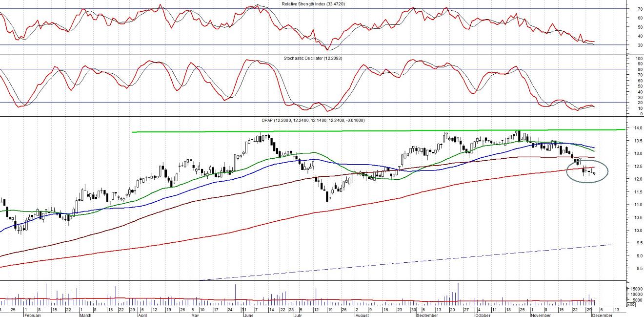Select the August label on date axis

click(x=362, y=315)
